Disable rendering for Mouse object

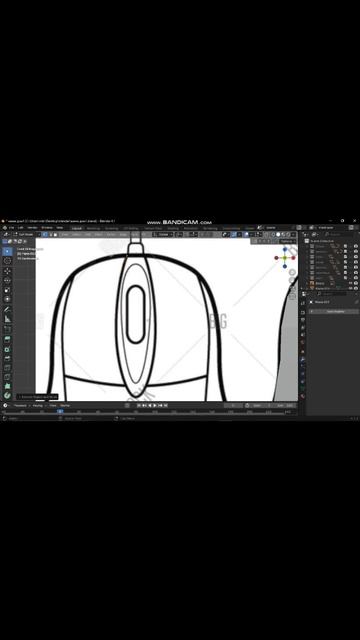(x=356, y=283)
